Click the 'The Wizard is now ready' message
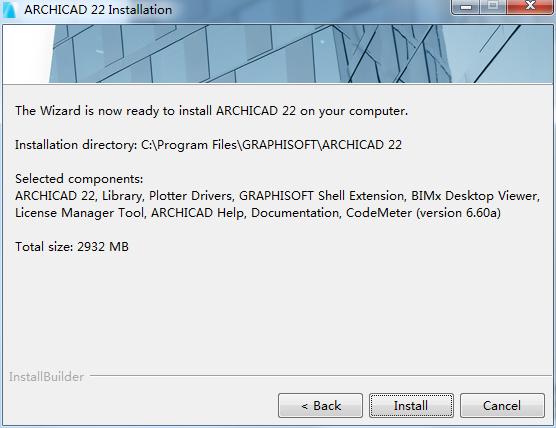 [x=211, y=111]
